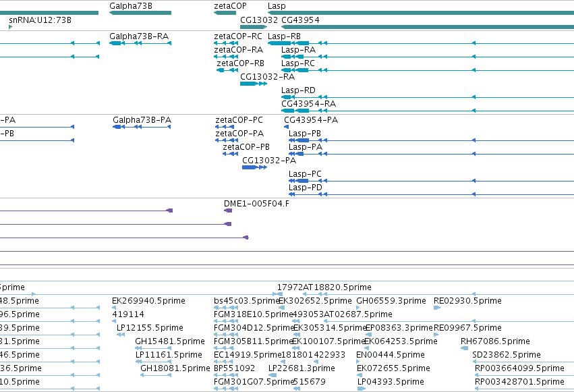Select the SD23862.5prime EST

(x=523, y=362)
